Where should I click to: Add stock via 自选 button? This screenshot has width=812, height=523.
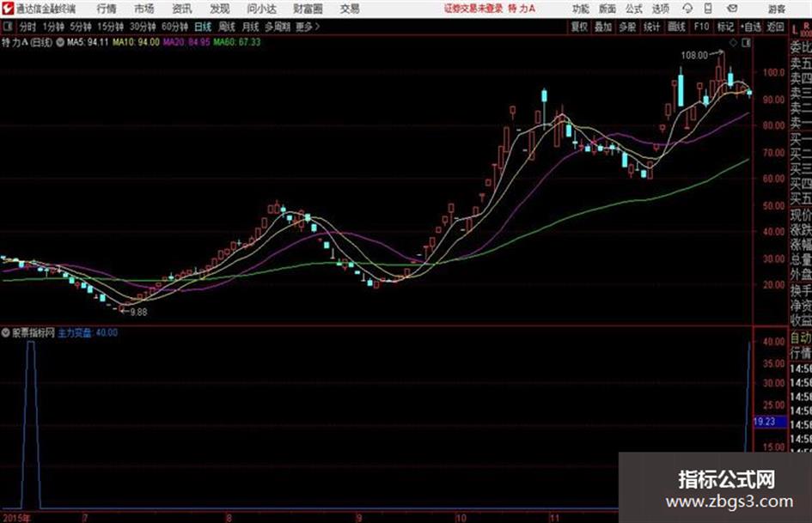pos(751,27)
